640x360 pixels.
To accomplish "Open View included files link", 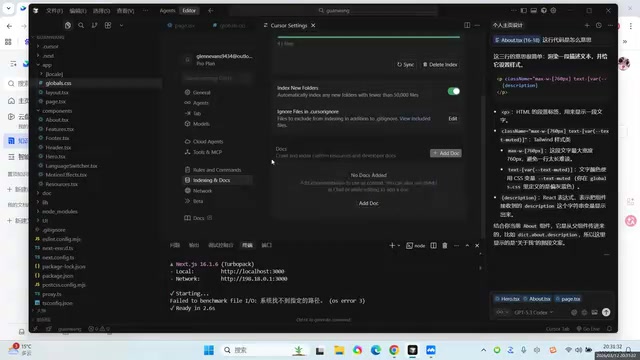I will 415,118.
